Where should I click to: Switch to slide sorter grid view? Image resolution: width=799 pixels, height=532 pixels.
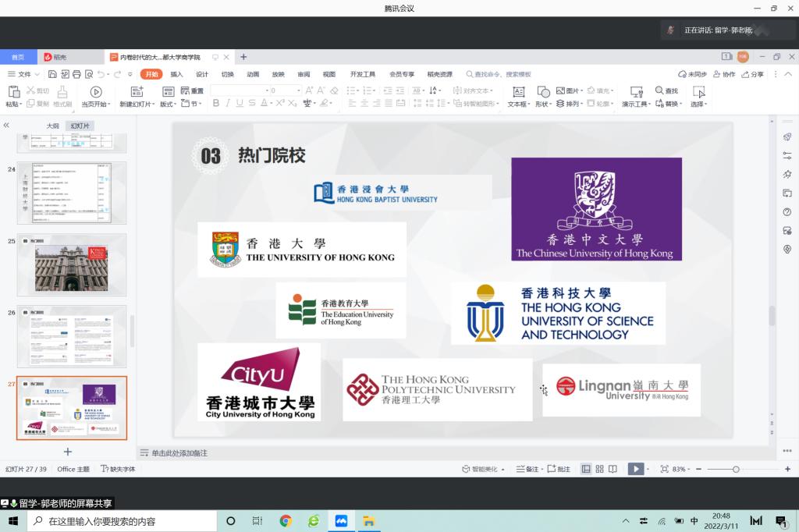point(600,469)
